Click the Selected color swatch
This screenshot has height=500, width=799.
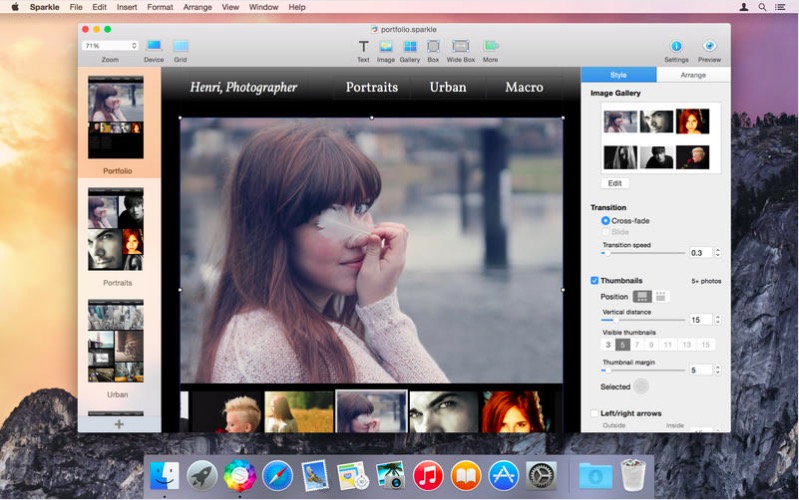[641, 386]
